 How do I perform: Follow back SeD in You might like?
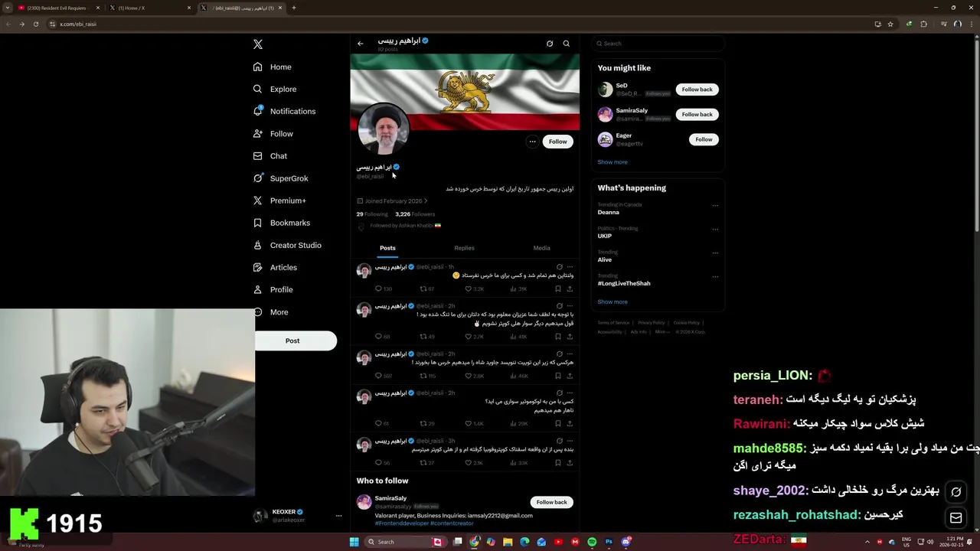click(697, 90)
